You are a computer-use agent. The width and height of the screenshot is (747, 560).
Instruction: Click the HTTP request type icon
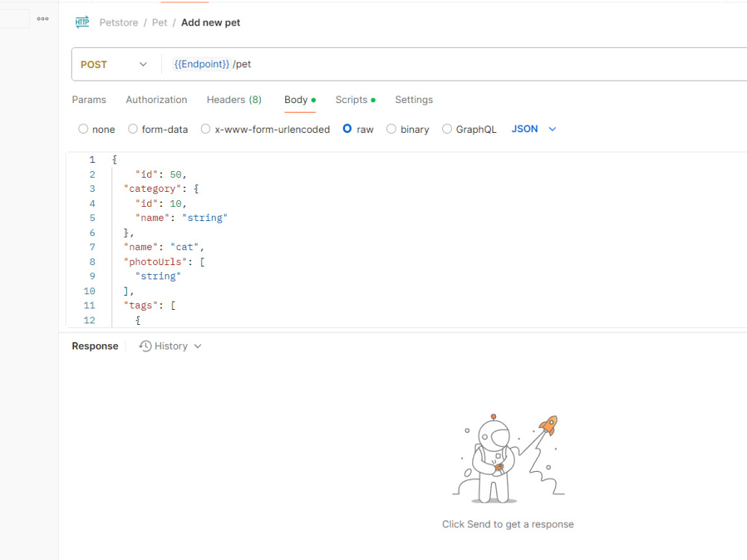pos(82,22)
